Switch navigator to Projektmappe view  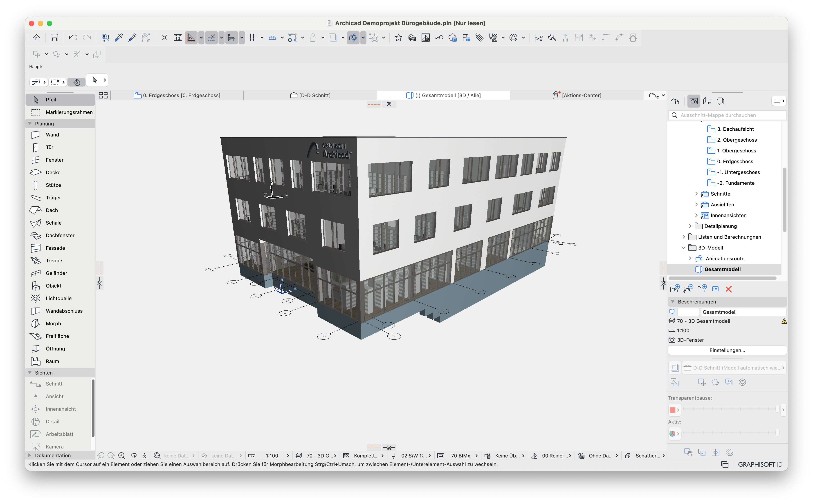click(675, 101)
